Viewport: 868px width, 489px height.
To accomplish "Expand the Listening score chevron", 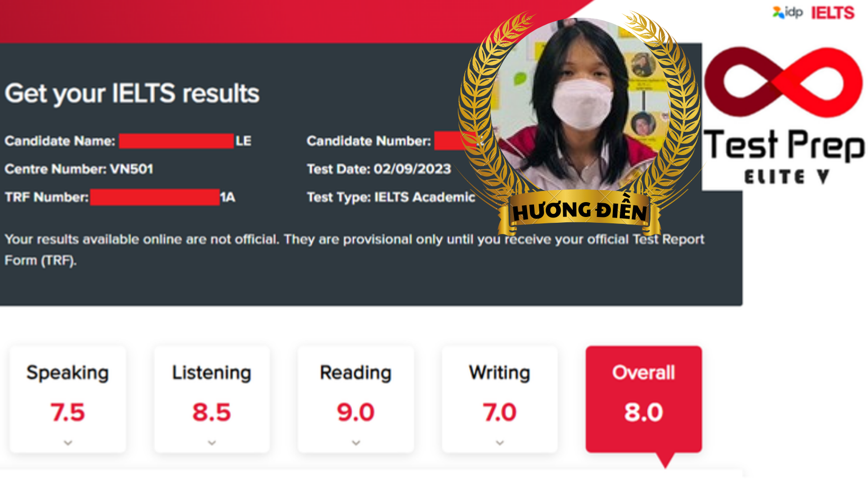I will [x=212, y=442].
